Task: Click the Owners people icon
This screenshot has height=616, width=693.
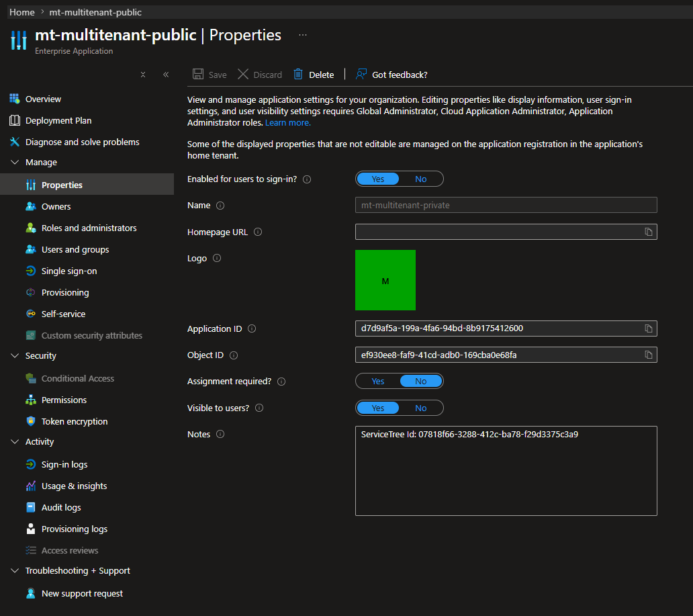Action: (30, 206)
